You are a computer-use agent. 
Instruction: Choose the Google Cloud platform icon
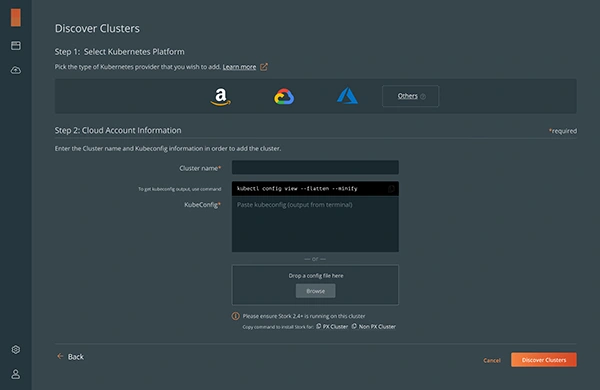pyautogui.click(x=284, y=96)
